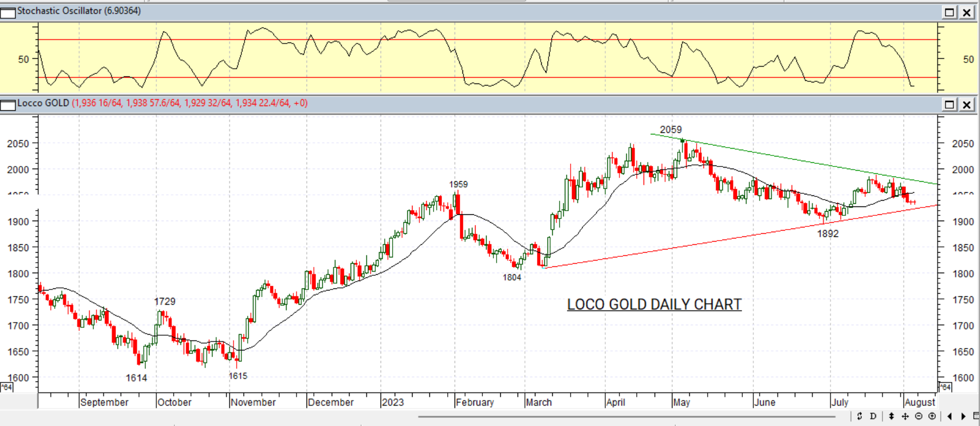
Task: Click the 1959 peak price label
Action: tap(458, 184)
